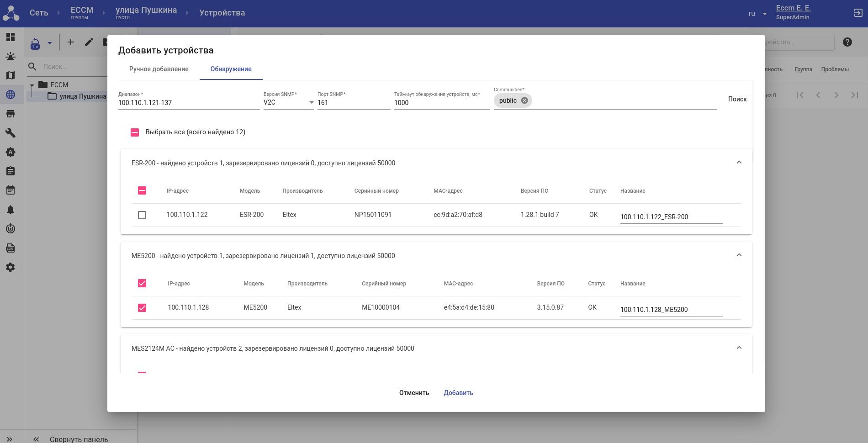Check the 100.110.1.122 device row
The height and width of the screenshot is (443, 868).
click(x=142, y=215)
